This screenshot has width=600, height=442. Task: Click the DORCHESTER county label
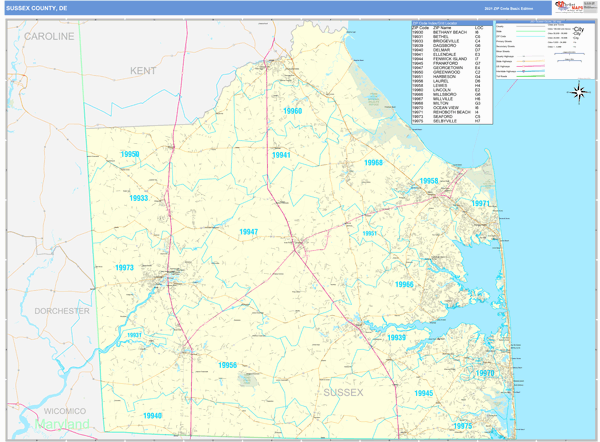[62, 311]
